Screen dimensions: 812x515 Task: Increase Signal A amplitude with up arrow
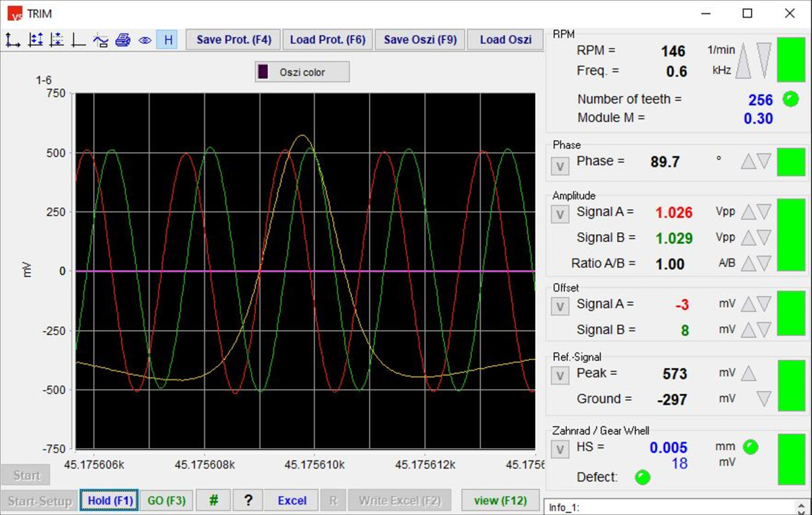coord(748,212)
